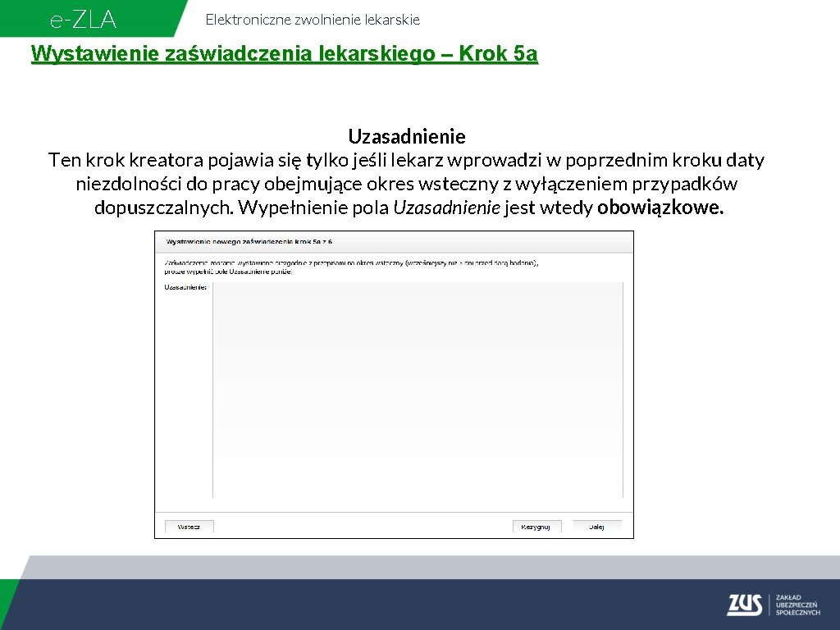Click the Uzasadnienie field label
This screenshot has width=840, height=630.
point(185,287)
